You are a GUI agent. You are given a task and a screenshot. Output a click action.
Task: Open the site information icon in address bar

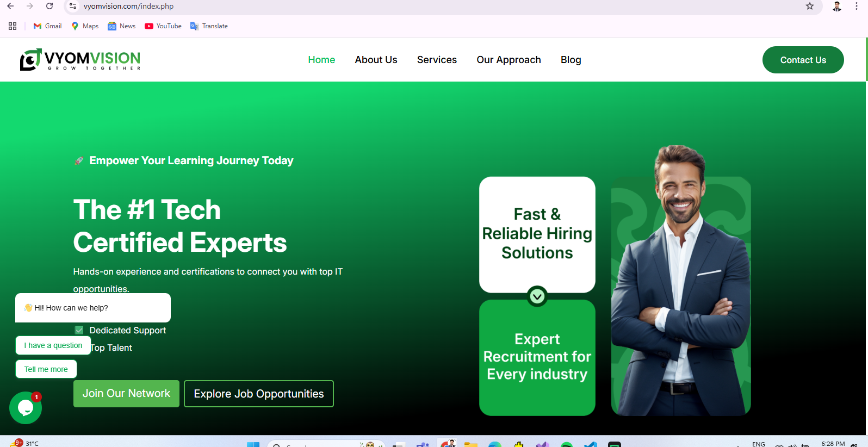pyautogui.click(x=73, y=6)
